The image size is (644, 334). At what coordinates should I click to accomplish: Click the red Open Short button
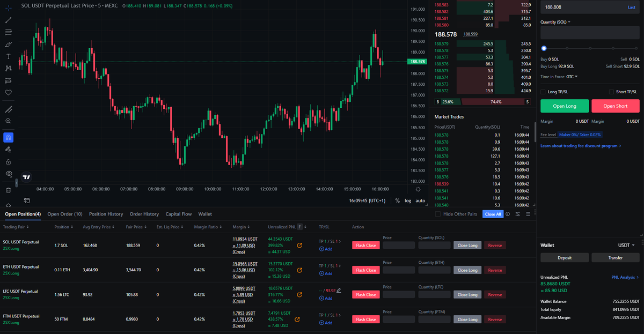click(x=616, y=106)
